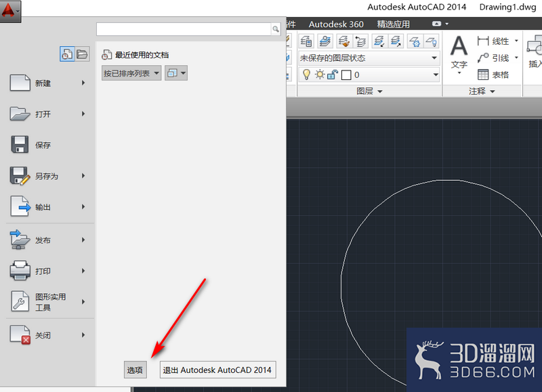Open the layer 0 list dropdown arrow
The height and width of the screenshot is (392, 542).
436,74
